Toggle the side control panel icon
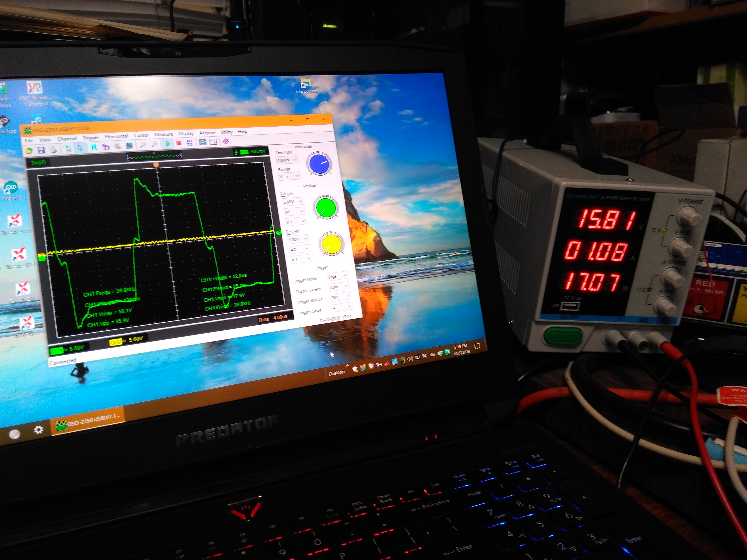 coord(214,141)
